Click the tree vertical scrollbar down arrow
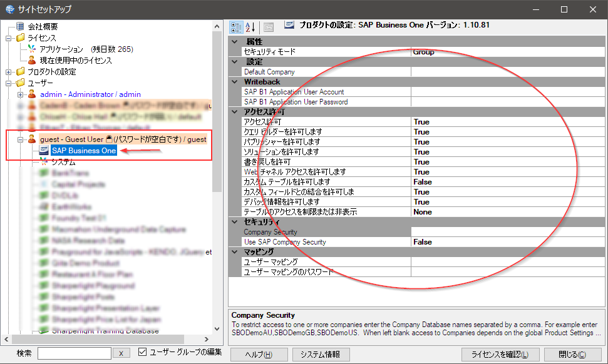Image resolution: width=608 pixels, height=364 pixels. [x=217, y=329]
